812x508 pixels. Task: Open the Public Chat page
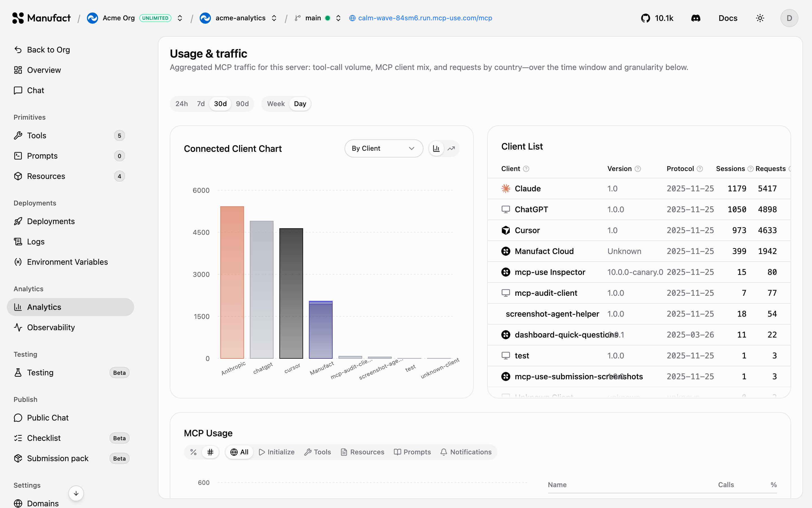click(70, 418)
